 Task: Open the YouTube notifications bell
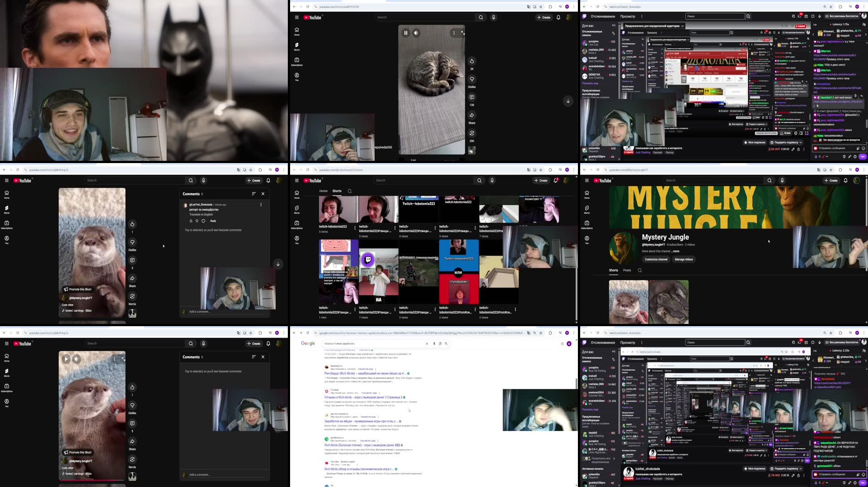coord(267,180)
